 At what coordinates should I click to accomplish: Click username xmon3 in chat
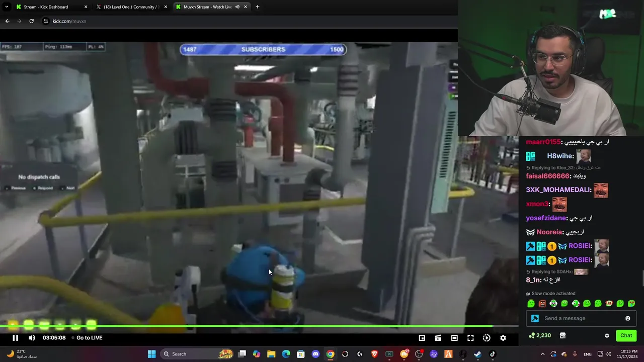pos(537,204)
